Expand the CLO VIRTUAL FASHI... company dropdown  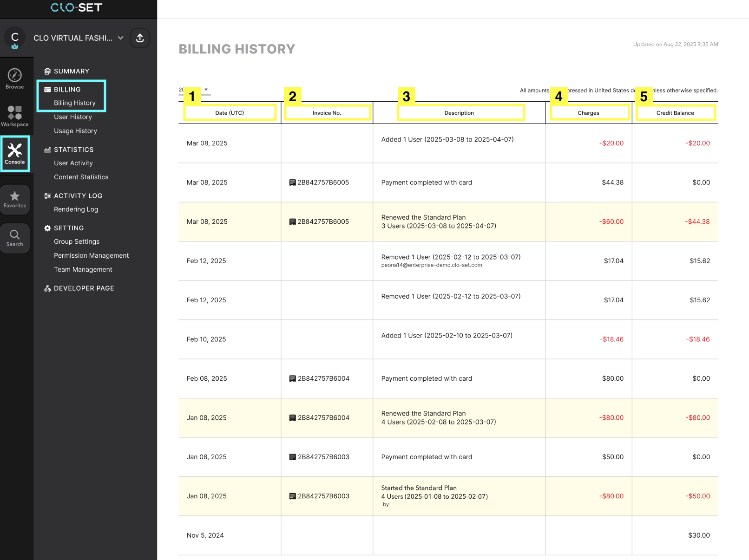121,38
